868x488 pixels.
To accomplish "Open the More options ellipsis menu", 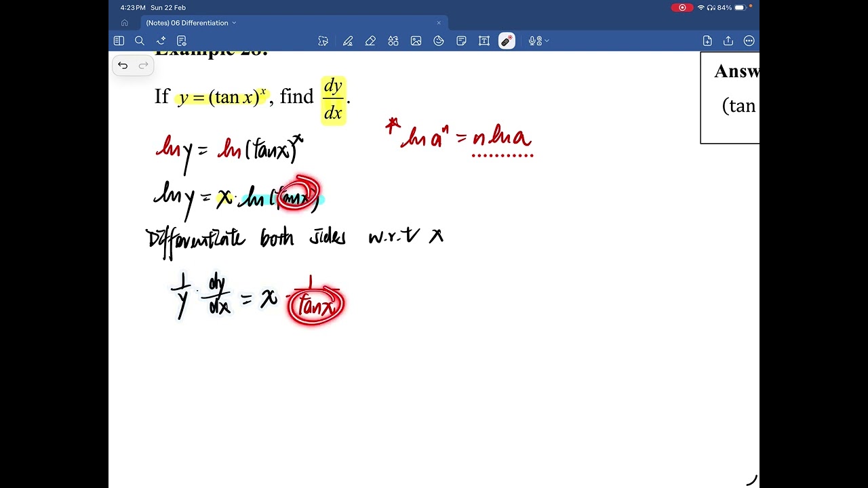I will (x=749, y=41).
